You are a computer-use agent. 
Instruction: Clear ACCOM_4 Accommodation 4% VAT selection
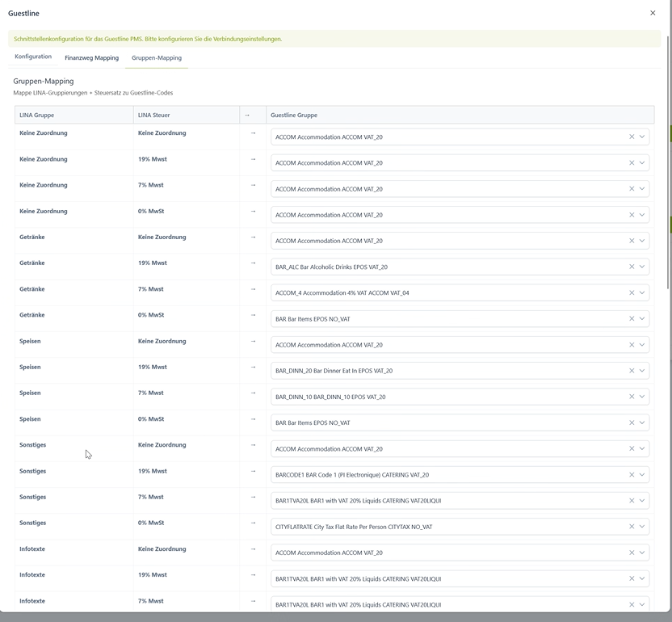point(632,292)
